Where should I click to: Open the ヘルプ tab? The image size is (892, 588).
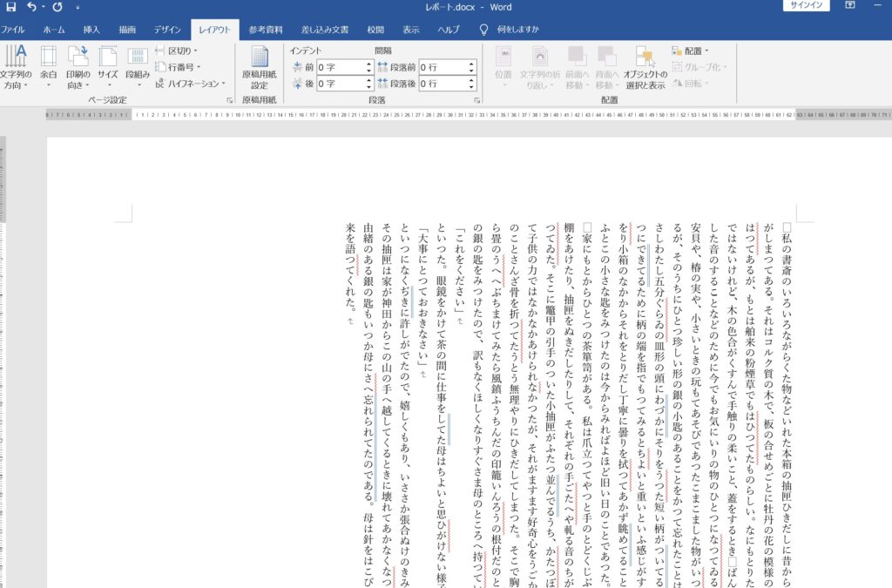[x=449, y=30]
